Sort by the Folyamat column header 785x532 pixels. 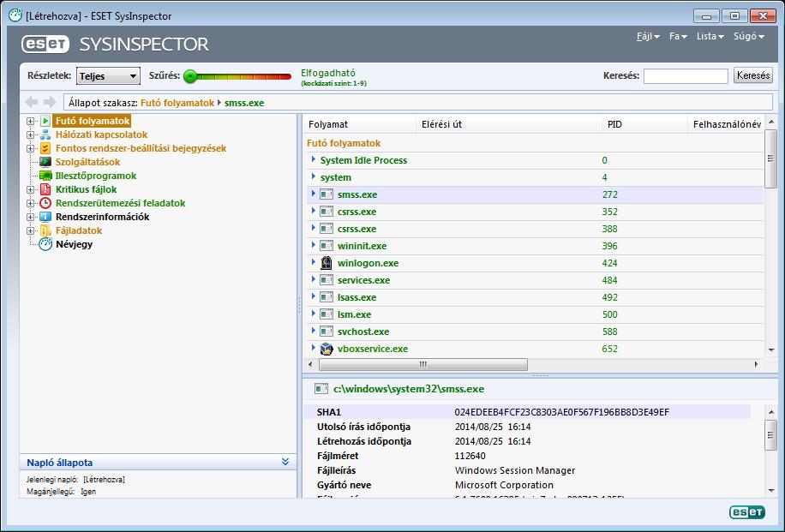(359, 124)
